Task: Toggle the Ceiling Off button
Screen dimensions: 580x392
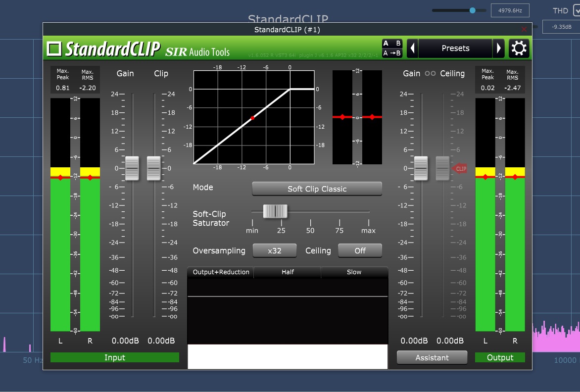Action: (x=360, y=250)
